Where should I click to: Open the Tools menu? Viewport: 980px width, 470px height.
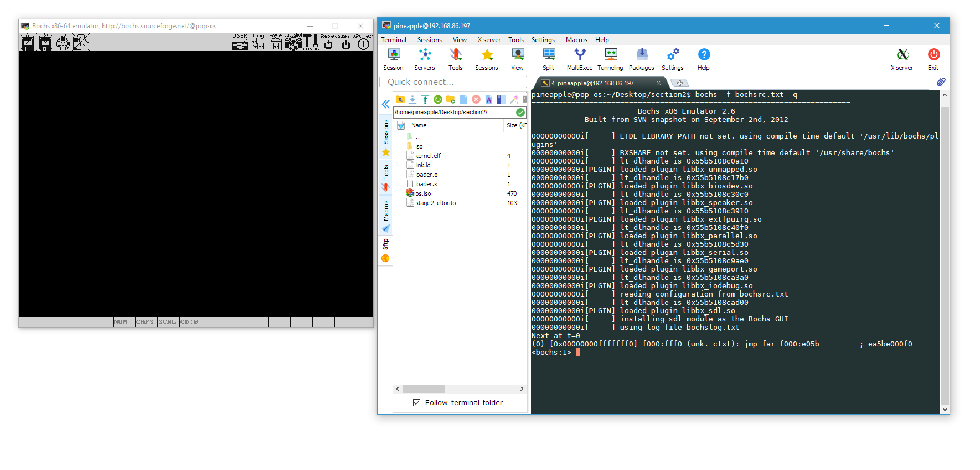coord(516,40)
